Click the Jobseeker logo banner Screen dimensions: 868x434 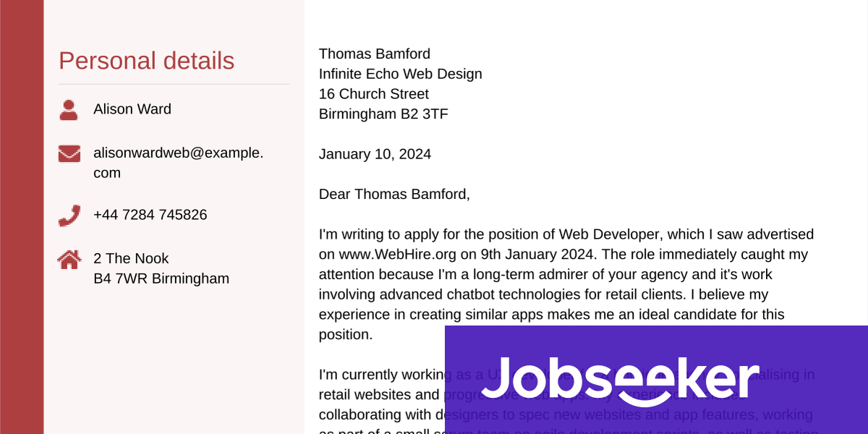click(x=656, y=380)
